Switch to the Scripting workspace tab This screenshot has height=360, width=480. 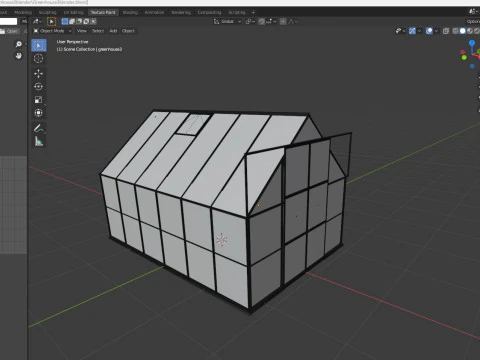tap(237, 12)
